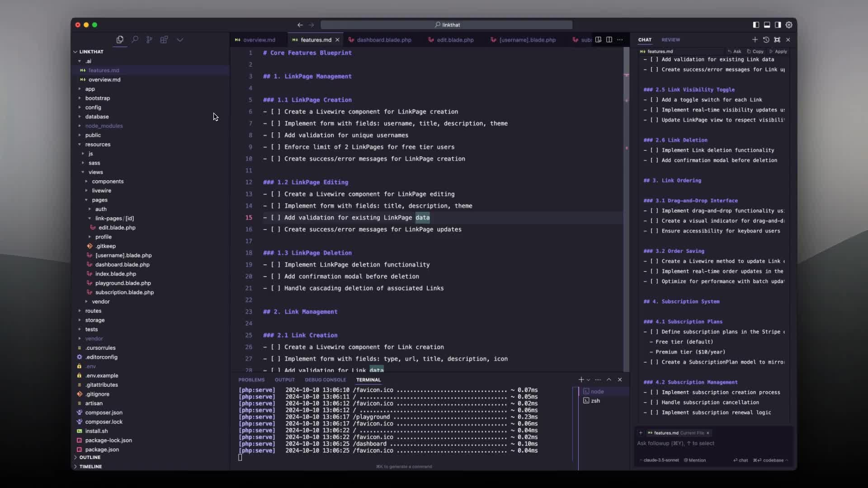Copy the features.md code block
Image resolution: width=868 pixels, height=488 pixels.
click(x=755, y=52)
